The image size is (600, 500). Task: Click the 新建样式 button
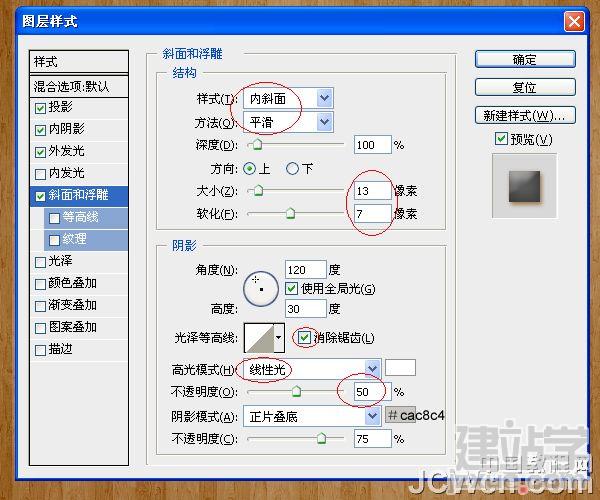click(x=525, y=115)
